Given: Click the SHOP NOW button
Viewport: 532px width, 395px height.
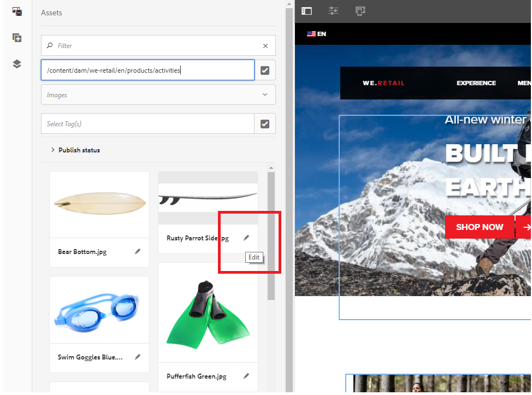Looking at the screenshot, I should tap(479, 227).
